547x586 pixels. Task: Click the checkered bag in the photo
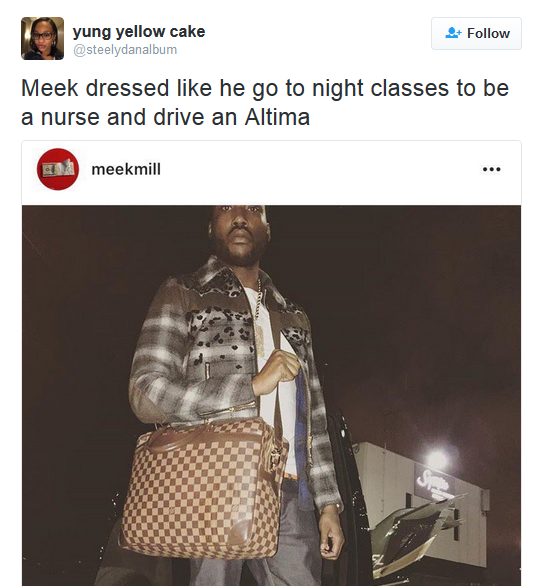click(204, 487)
